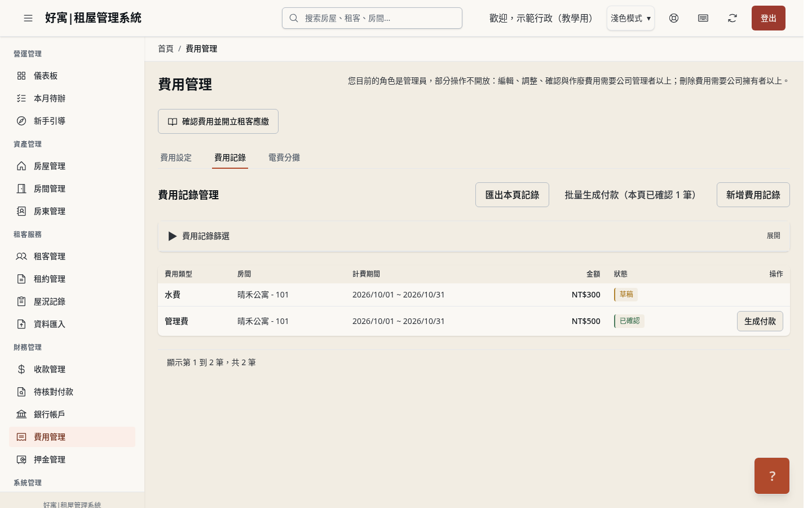Image resolution: width=812 pixels, height=508 pixels.
Task: Open the hamburger menu icon
Action: (28, 18)
